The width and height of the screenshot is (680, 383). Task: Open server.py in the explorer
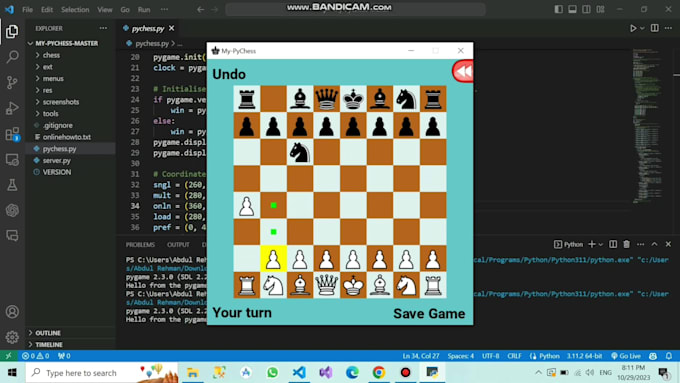tap(56, 160)
